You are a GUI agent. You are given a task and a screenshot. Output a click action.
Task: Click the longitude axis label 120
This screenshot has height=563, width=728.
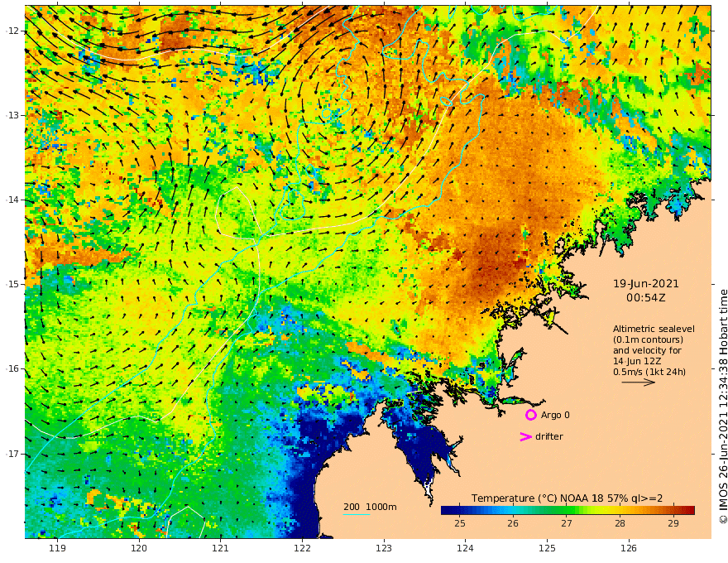click(x=139, y=549)
